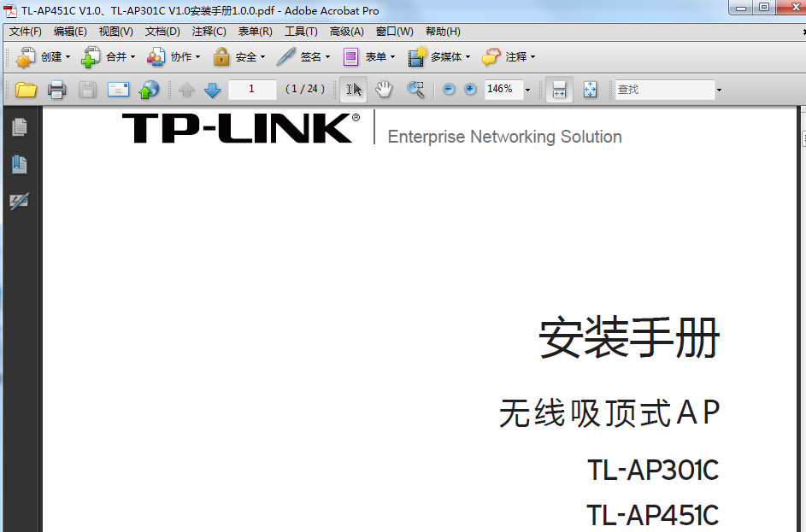Print the document with printer icon
This screenshot has height=532, width=806.
pos(57,90)
